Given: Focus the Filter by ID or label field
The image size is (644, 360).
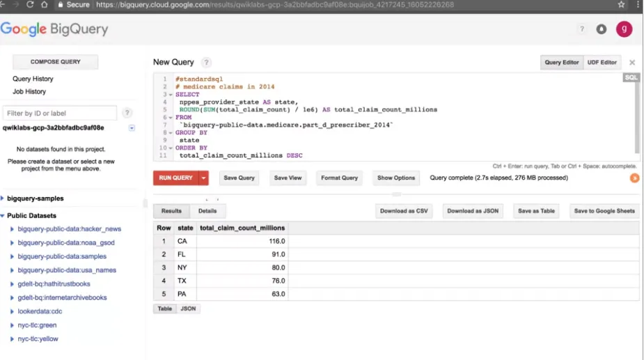Looking at the screenshot, I should 60,113.
